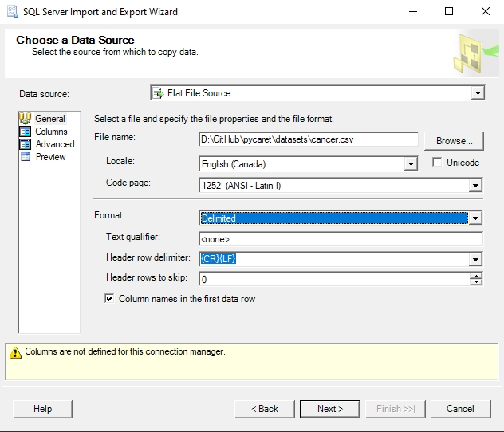The height and width of the screenshot is (432, 504).
Task: Expand the Header row delimiter dropdown
Action: 475,259
